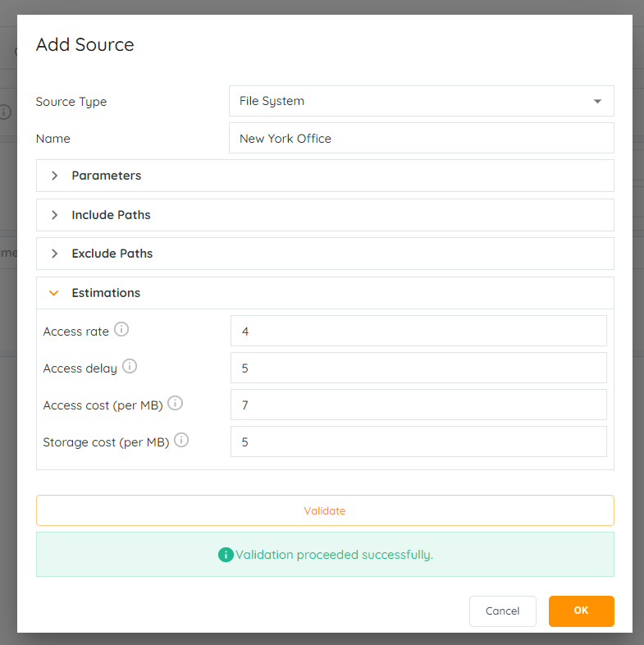Open the Source Type dropdown arrow
644x645 pixels.
597,101
